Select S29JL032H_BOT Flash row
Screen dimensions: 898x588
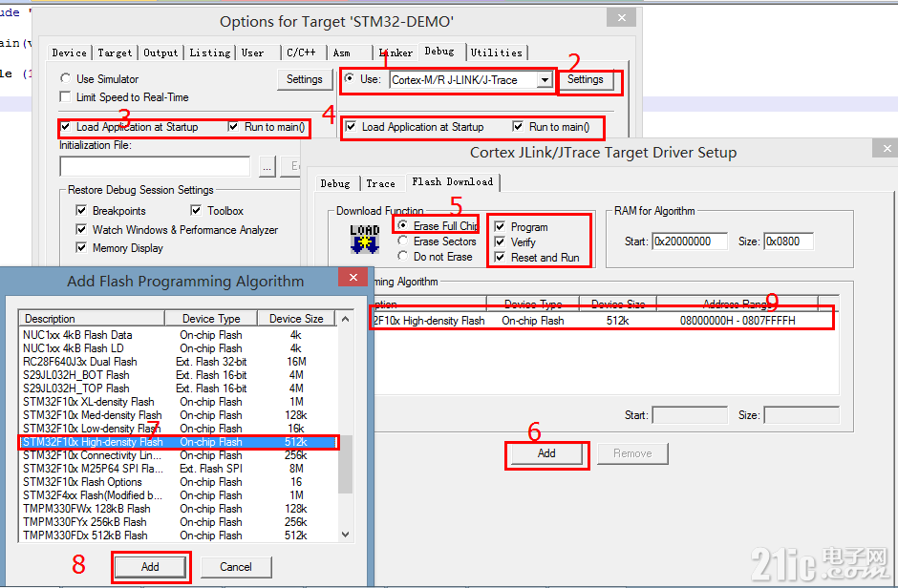point(178,374)
